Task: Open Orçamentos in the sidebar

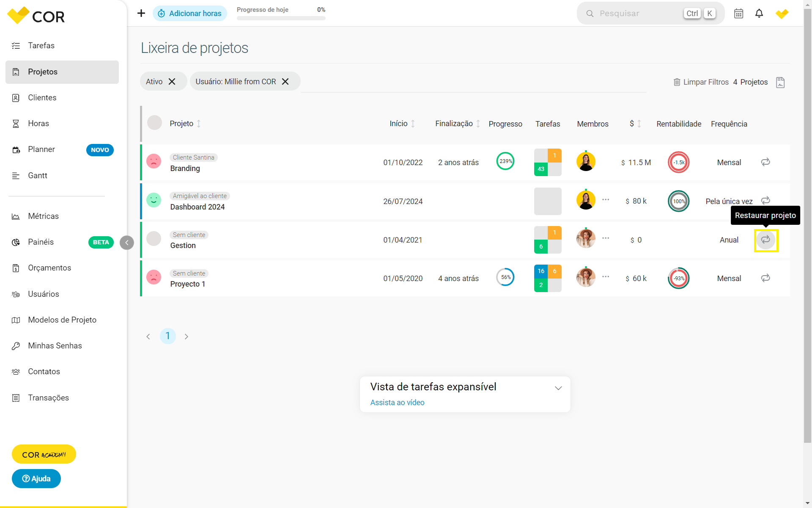Action: pyautogui.click(x=62, y=268)
